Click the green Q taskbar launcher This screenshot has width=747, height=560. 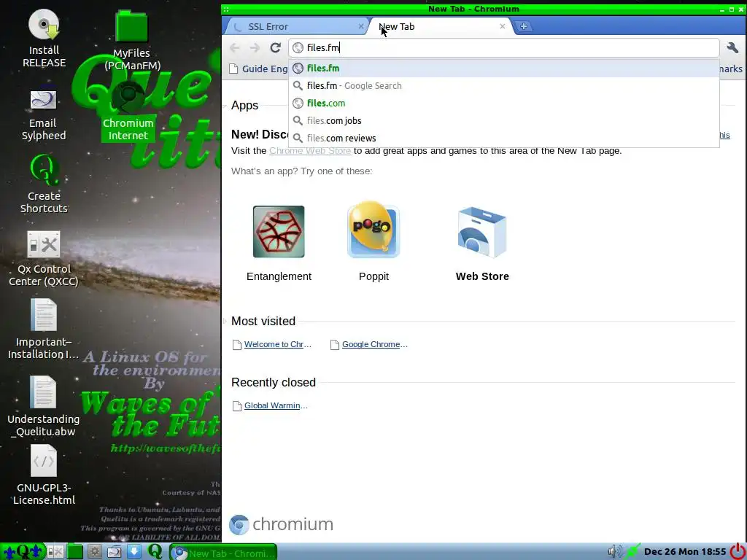pos(155,551)
